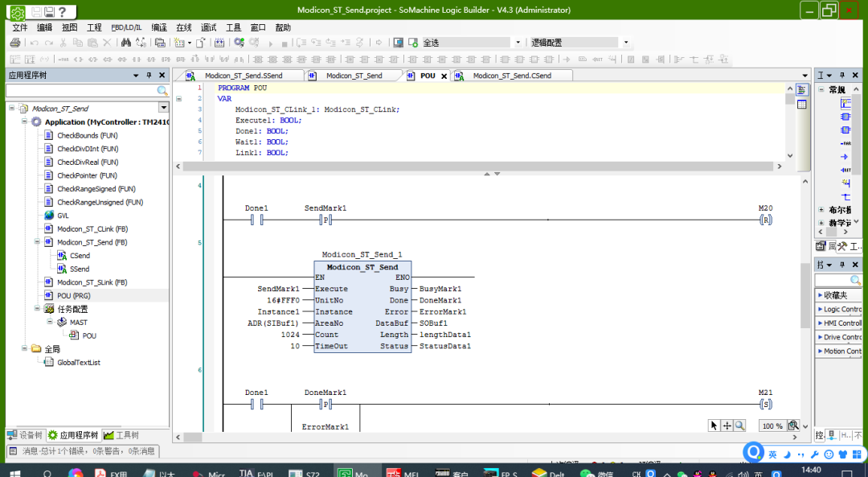The image size is (868, 477).
Task: Collapse the Modicon_ST_Send (FB) tree node
Action: tap(37, 241)
